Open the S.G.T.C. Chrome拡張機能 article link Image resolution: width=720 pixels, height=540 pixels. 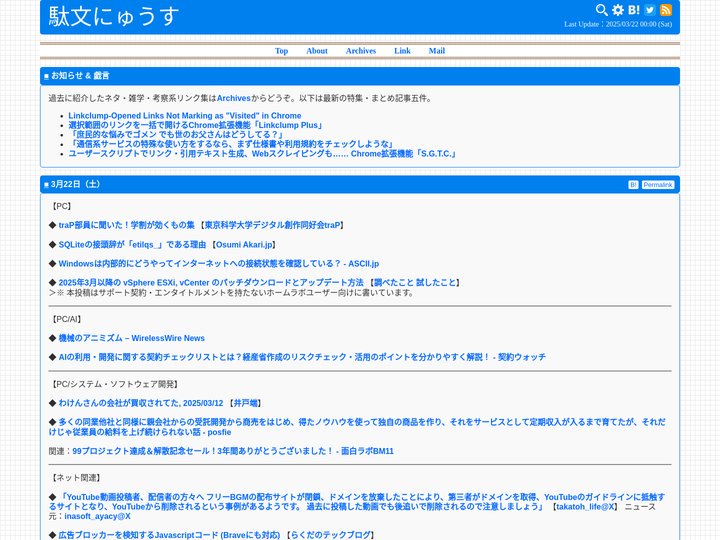click(x=263, y=154)
